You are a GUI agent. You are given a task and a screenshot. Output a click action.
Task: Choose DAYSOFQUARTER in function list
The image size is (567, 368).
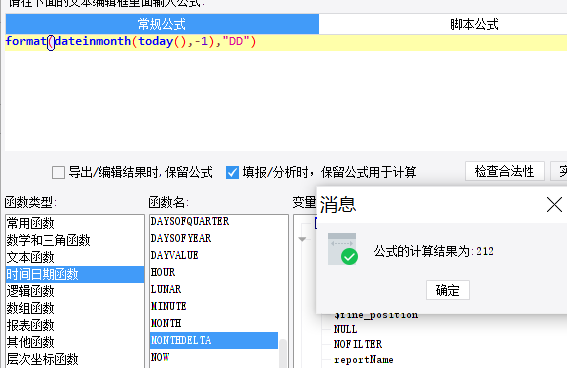pos(214,221)
